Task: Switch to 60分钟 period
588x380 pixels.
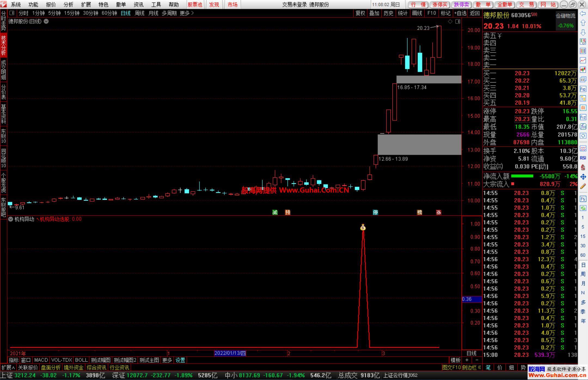Action: click(109, 13)
